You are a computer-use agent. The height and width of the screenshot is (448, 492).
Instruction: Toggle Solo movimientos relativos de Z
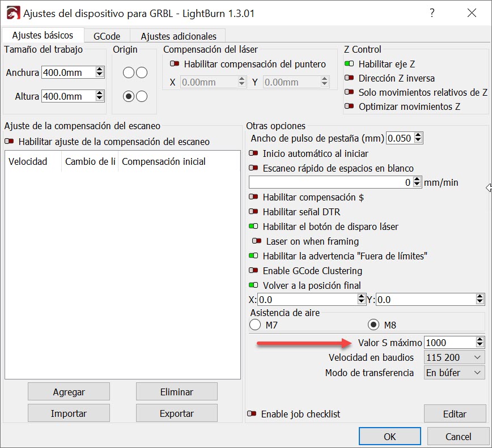pyautogui.click(x=349, y=92)
